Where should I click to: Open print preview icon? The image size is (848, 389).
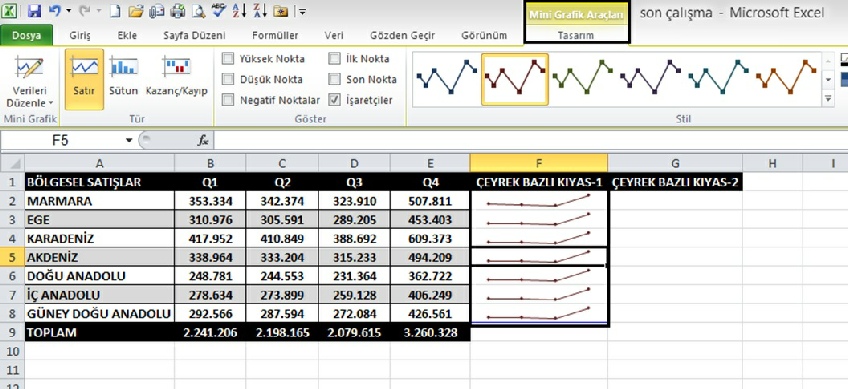(198, 10)
